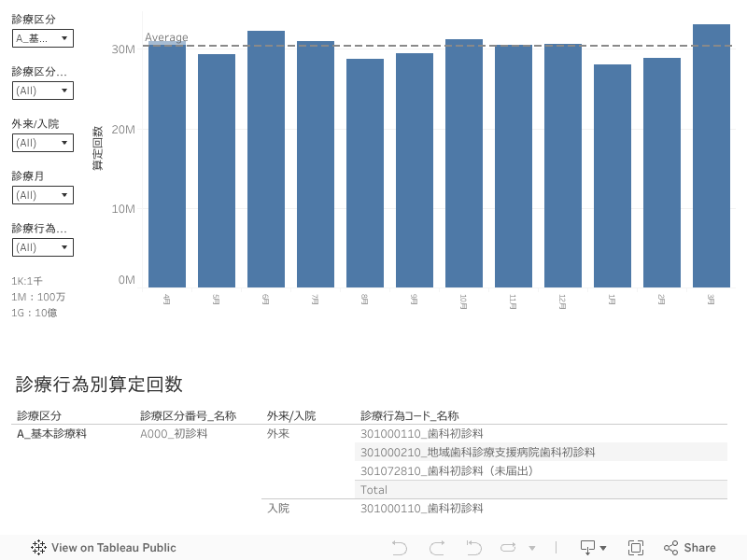Select the 10月 bar

[x=464, y=163]
